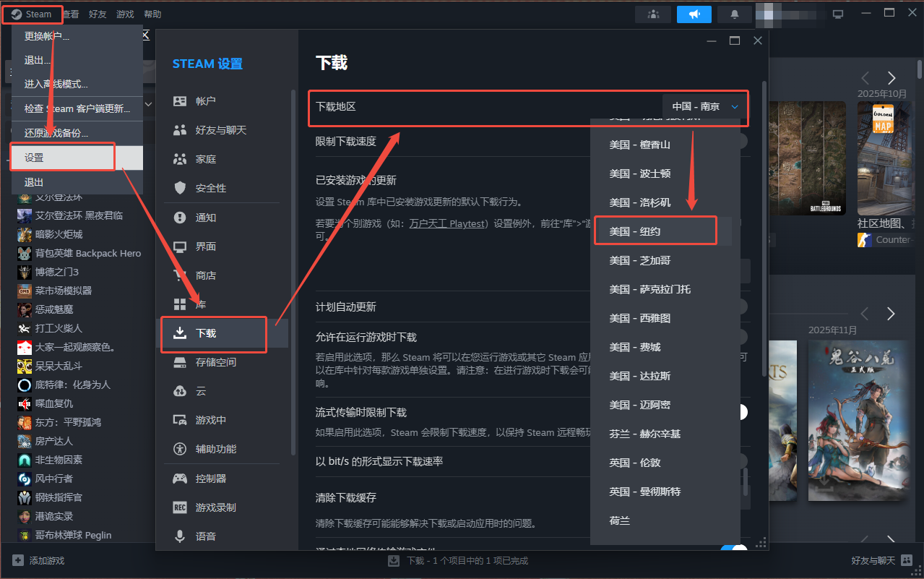Expand the 中国 - 南京 download region dropdown
The height and width of the screenshot is (579, 924).
[x=704, y=106]
